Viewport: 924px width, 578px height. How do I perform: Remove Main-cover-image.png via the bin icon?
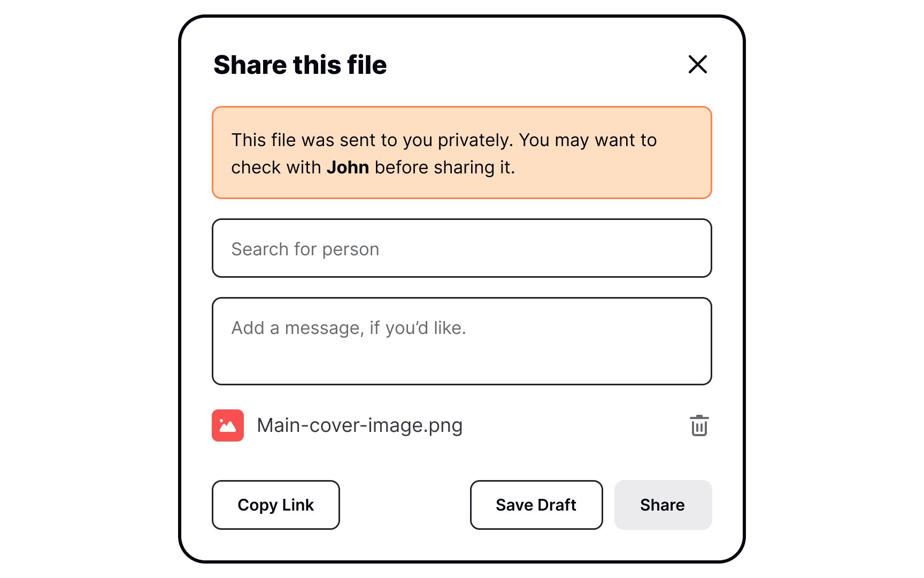(699, 425)
